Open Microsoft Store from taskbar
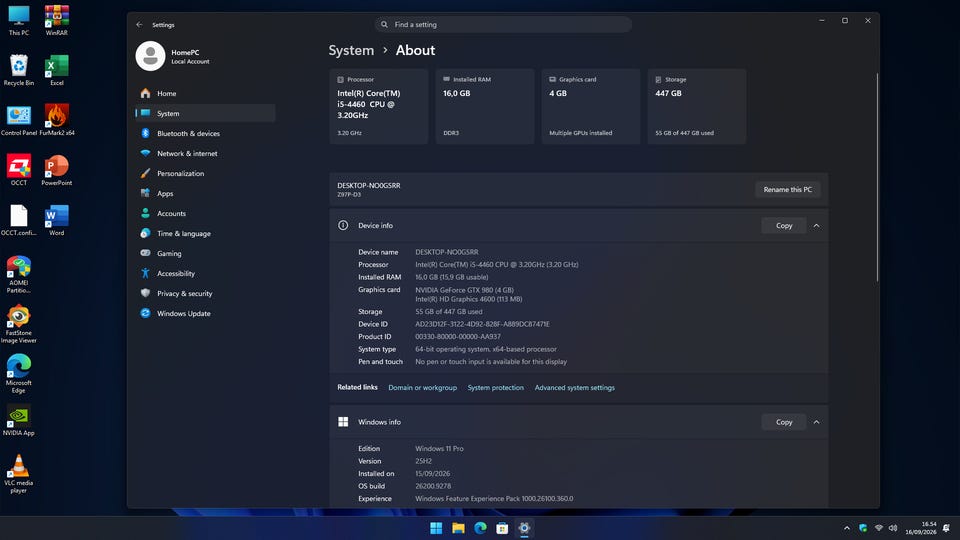The width and height of the screenshot is (960, 540). (502, 528)
